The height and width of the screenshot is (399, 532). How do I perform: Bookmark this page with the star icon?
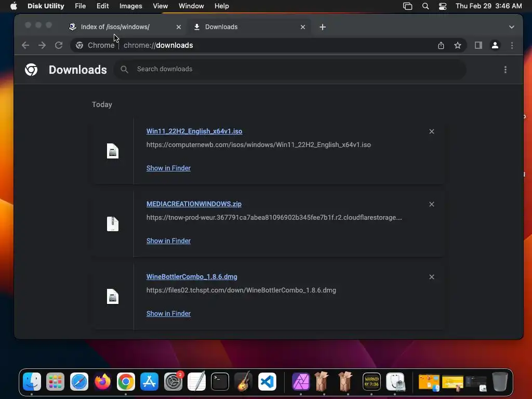pyautogui.click(x=458, y=45)
